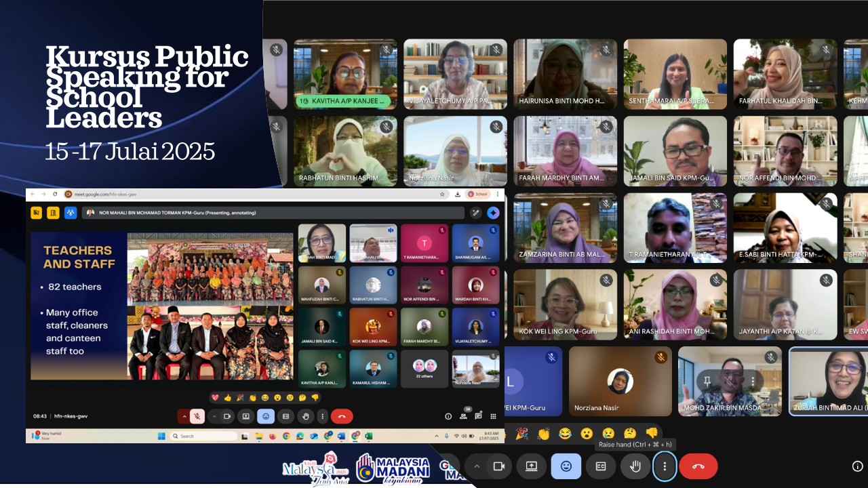Click the annotation pen icon in presenter bar
The image size is (868, 488).
pos(476,213)
